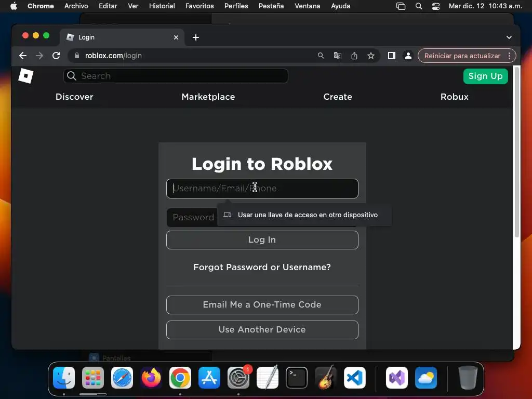Image resolution: width=532 pixels, height=399 pixels.
Task: Open Safari from the Dock
Action: [122, 378]
